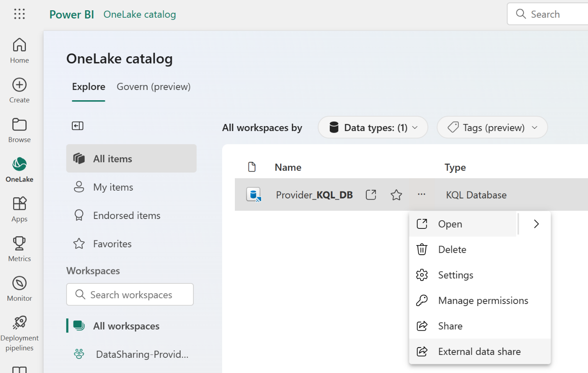Open the DataSharing-Provid... workspace
The width and height of the screenshot is (588, 373).
click(131, 354)
